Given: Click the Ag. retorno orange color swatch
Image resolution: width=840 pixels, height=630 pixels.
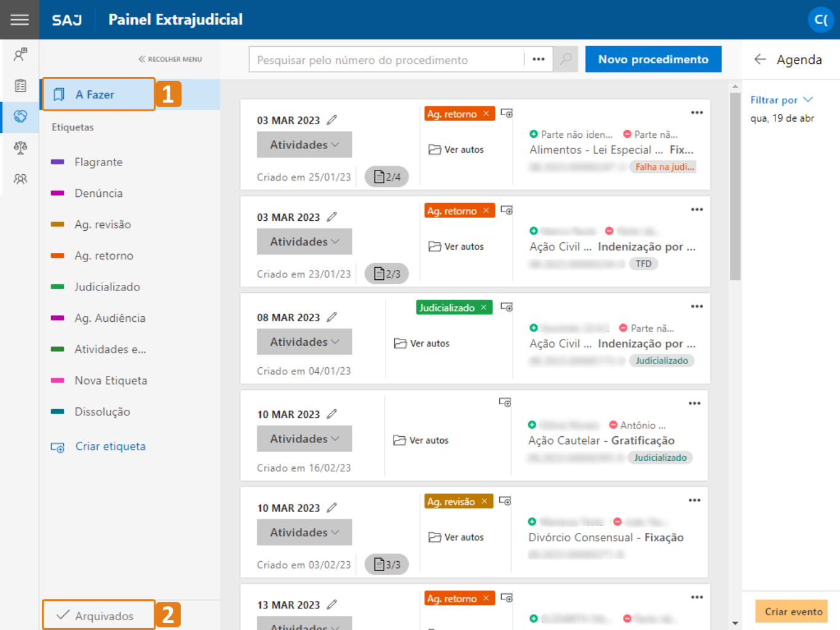Looking at the screenshot, I should (x=57, y=255).
